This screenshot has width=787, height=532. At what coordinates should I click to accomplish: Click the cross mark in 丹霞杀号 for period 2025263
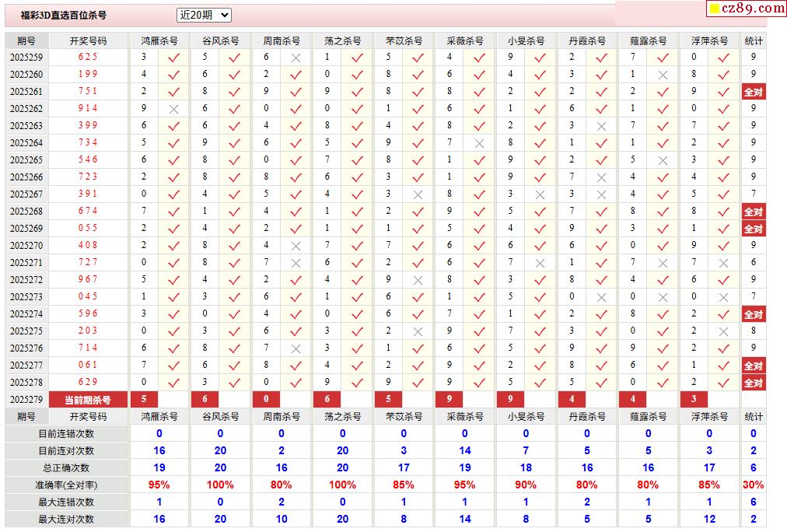tap(601, 126)
